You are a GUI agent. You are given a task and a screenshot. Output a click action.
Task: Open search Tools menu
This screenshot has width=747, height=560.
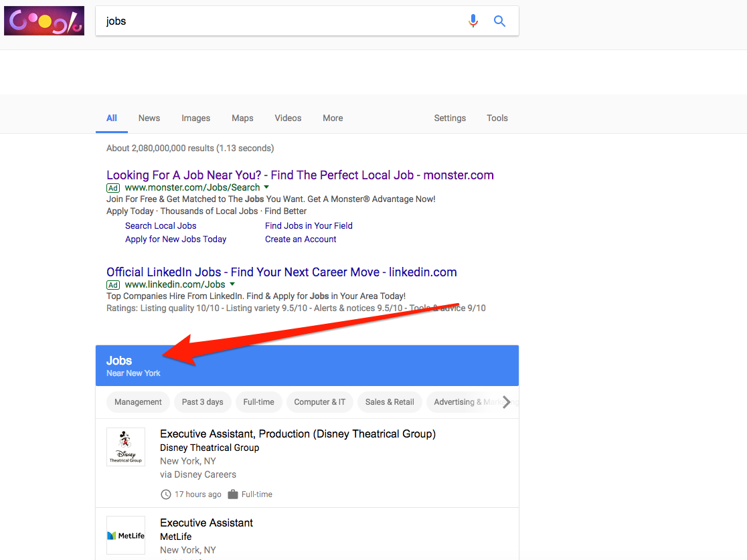click(x=497, y=118)
